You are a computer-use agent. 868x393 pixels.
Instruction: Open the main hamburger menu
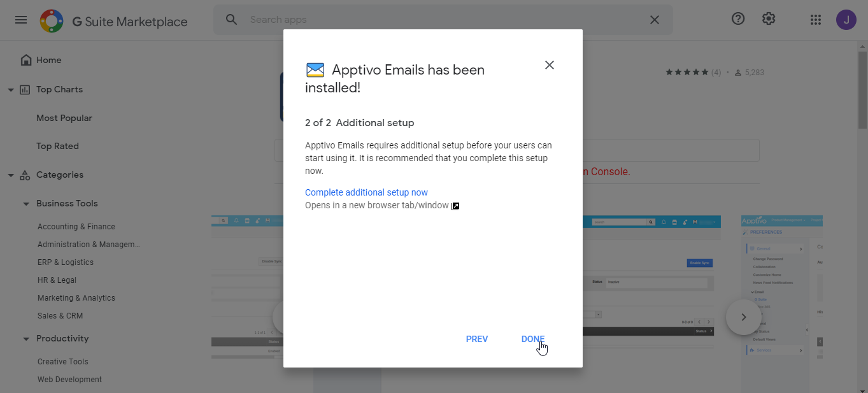point(21,20)
